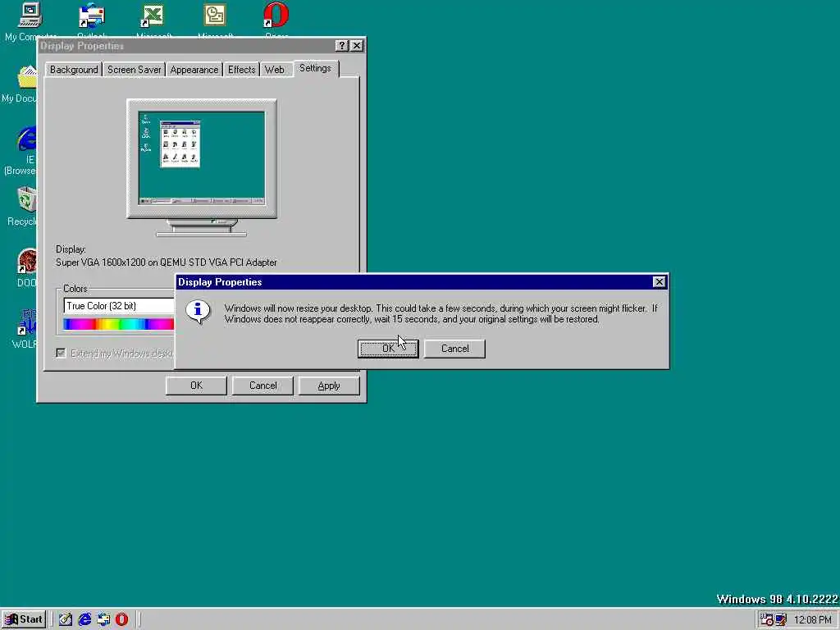Image resolution: width=840 pixels, height=630 pixels.
Task: Click rainbow color preview bar
Action: (118, 324)
